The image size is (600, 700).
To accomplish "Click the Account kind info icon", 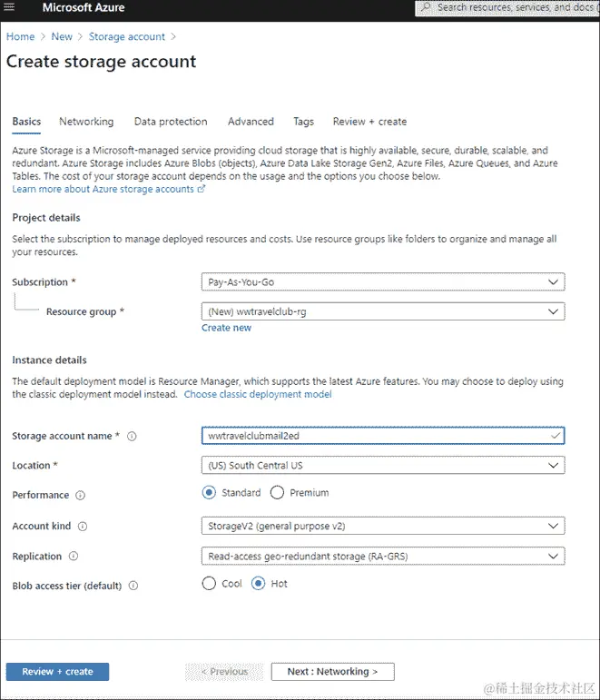I will point(83,527).
